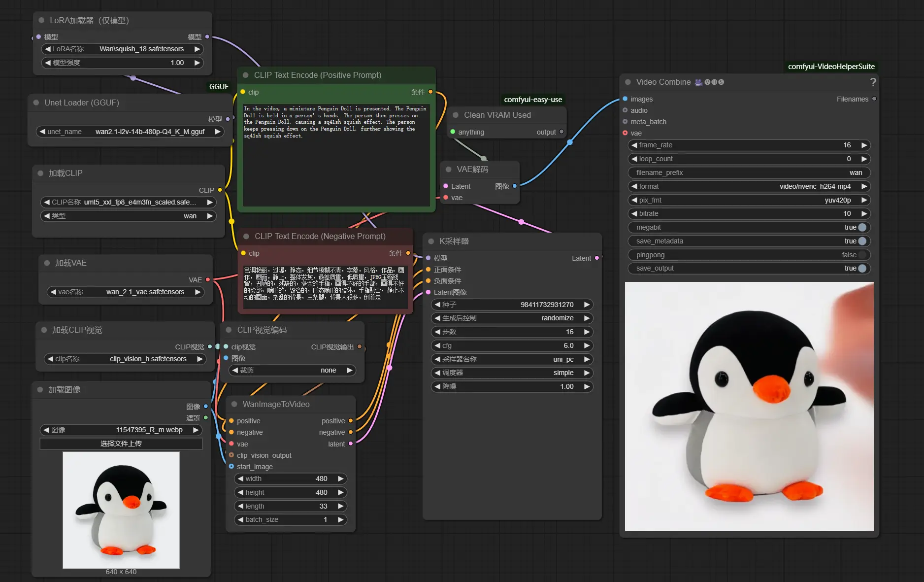Click left arrow on 步数 steps field
The height and width of the screenshot is (582, 924).
437,332
